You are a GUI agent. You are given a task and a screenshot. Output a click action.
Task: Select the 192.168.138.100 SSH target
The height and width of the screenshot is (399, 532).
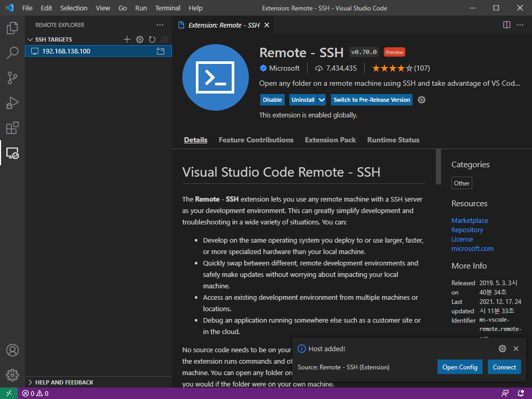tap(98, 51)
